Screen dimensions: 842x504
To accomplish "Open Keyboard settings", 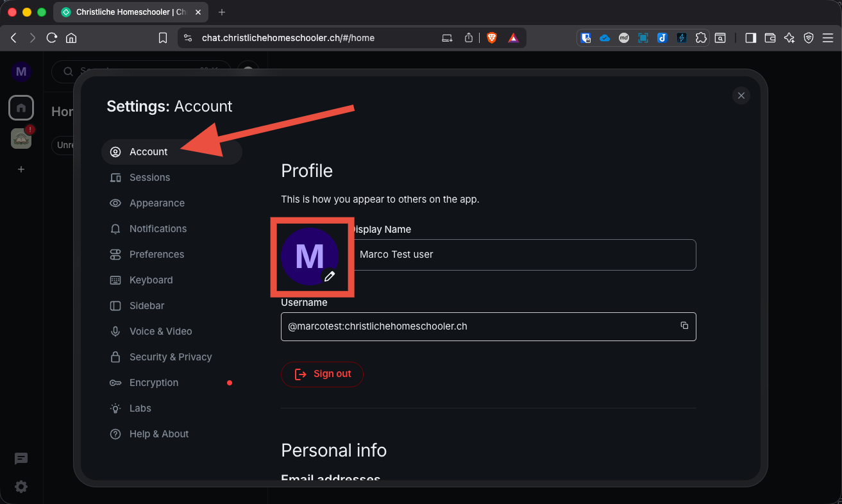I will pyautogui.click(x=171, y=280).
